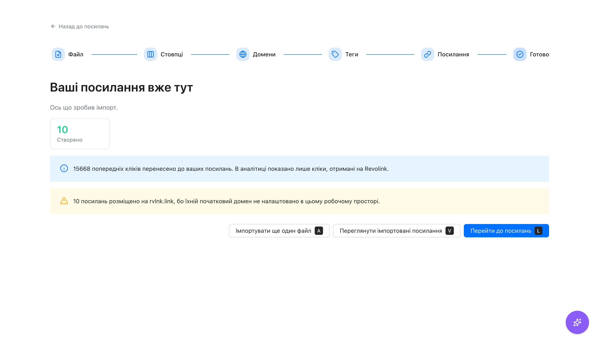
Task: Go back via Назад до посилань link
Action: [x=80, y=26]
